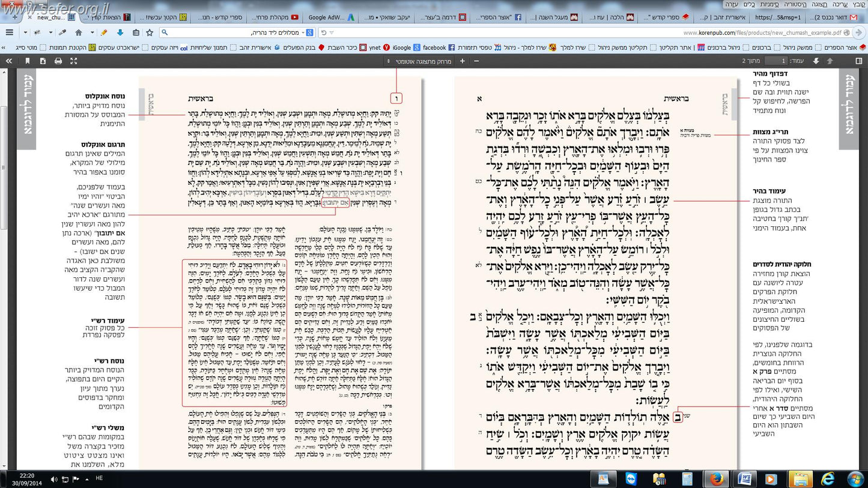Zoom in with the plus button

[462, 61]
